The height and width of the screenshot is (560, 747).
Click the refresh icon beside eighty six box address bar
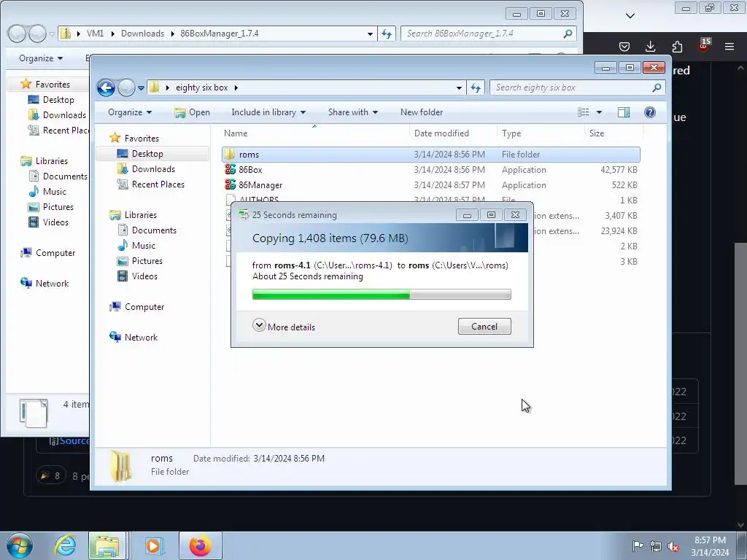coord(476,87)
